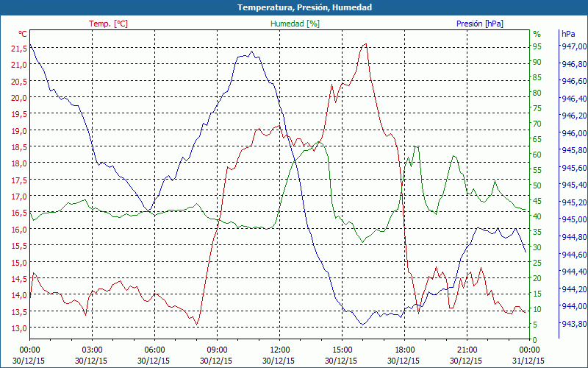Click the '944,40' pressure axis value
Screen dimensions: 588x368
click(x=573, y=272)
